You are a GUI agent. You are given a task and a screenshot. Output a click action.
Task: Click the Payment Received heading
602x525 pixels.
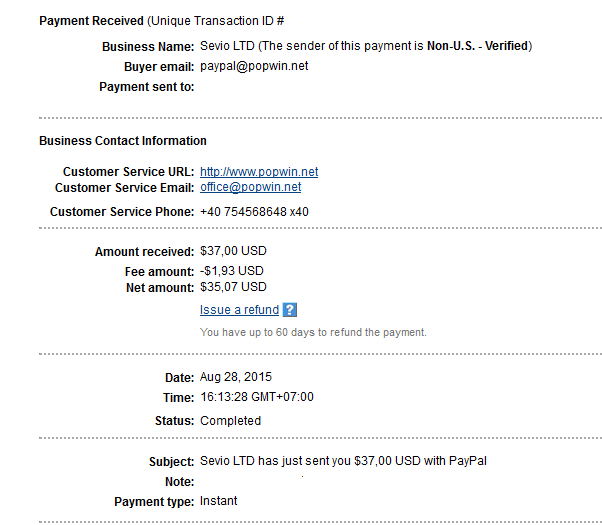91,21
